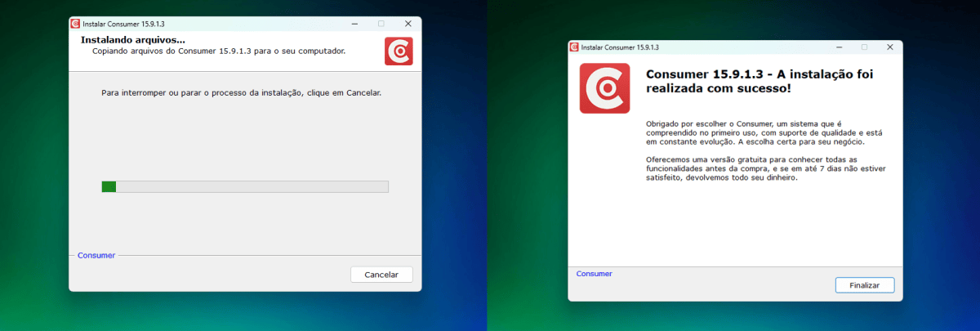Click the blue Consumer label in success window
The height and width of the screenshot is (331, 980).
coord(594,274)
